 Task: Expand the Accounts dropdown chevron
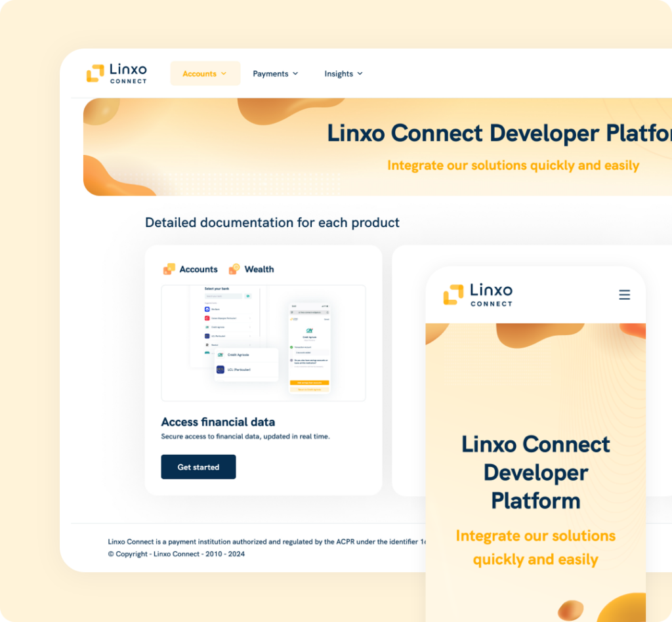tap(224, 73)
